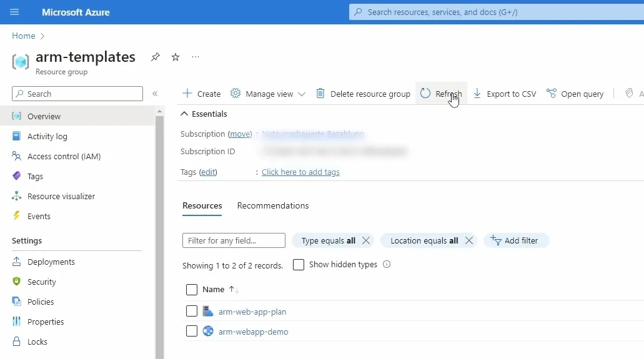The width and height of the screenshot is (644, 359).
Task: Open the portal hamburger menu
Action: pos(14,12)
